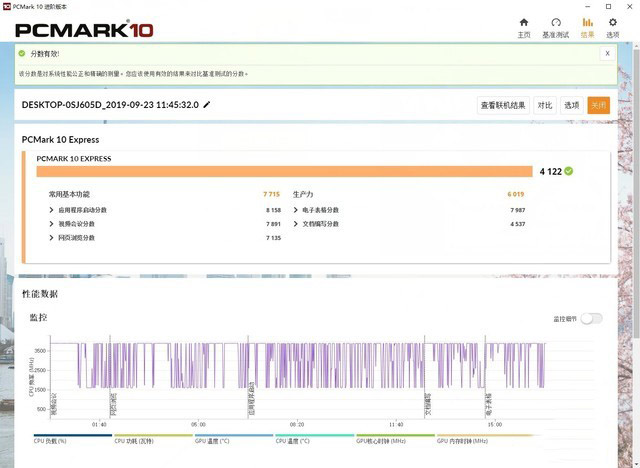Screen dimensions: 640x468
Task: Select GPU核心时钟 (MHz) legend item
Action: (395, 439)
